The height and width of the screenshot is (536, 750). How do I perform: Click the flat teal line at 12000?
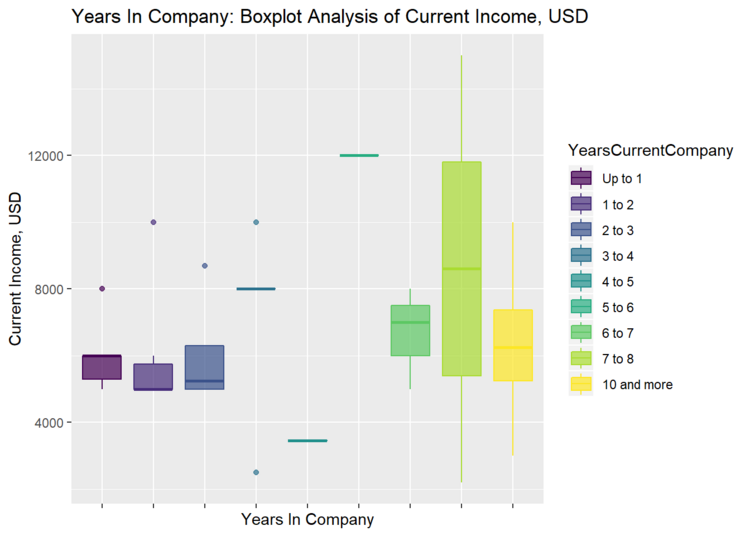(359, 155)
